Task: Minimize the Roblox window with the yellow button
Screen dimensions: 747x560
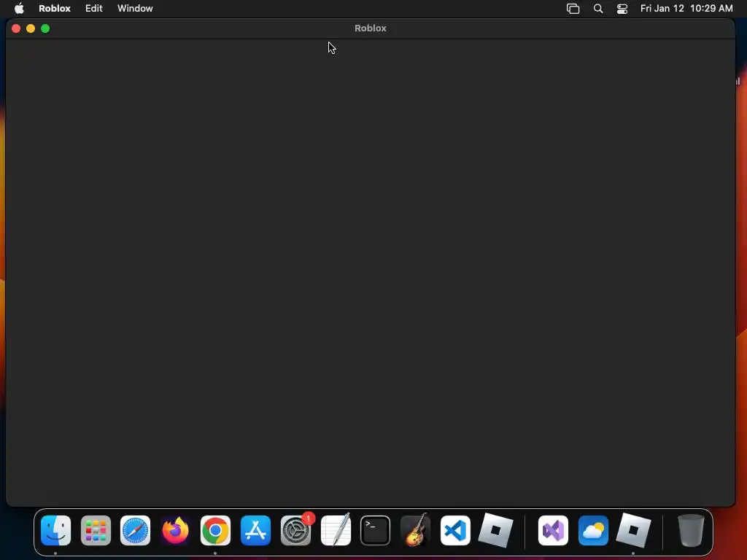Action: (31, 28)
